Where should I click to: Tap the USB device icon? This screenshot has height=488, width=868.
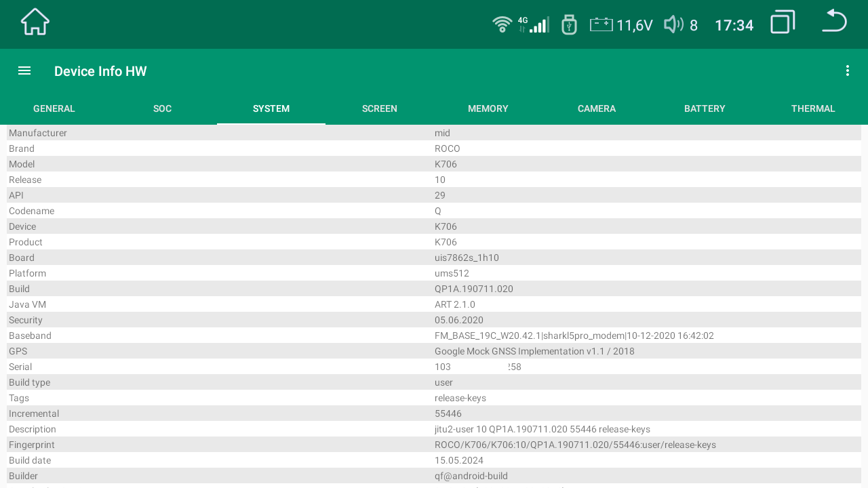[569, 24]
